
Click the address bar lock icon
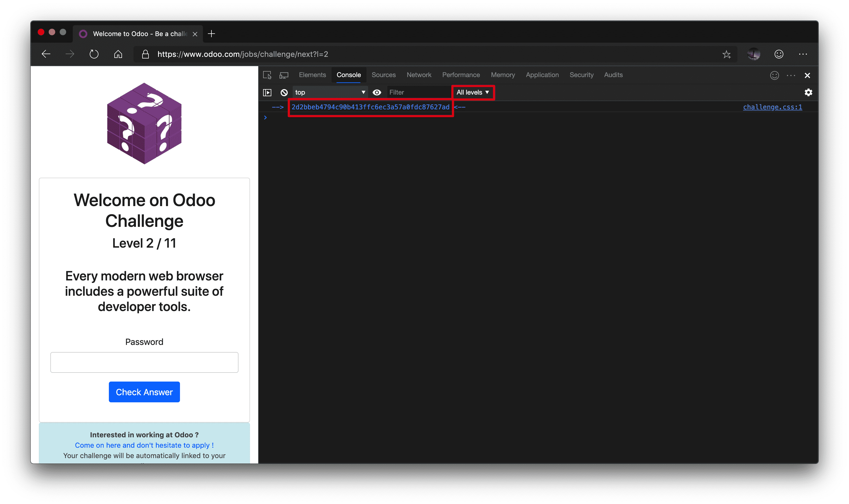[146, 54]
